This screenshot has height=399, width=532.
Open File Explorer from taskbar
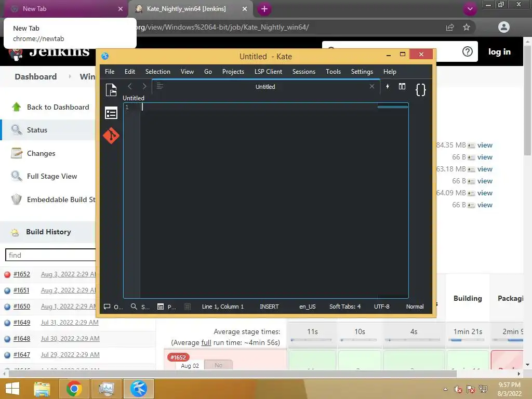(42, 389)
